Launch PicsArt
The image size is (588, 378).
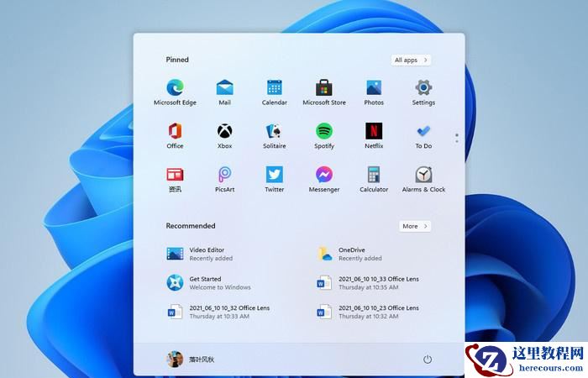coord(224,179)
